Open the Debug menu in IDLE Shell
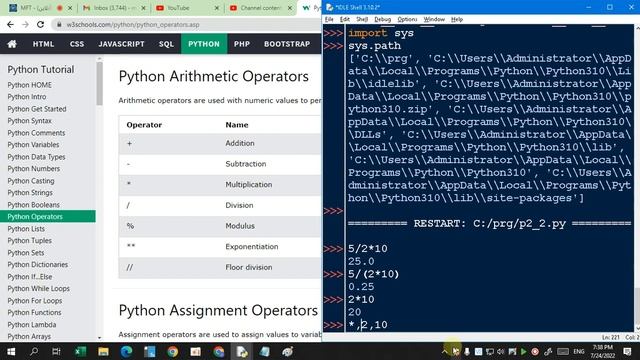This screenshot has width=640, height=360. (x=382, y=19)
